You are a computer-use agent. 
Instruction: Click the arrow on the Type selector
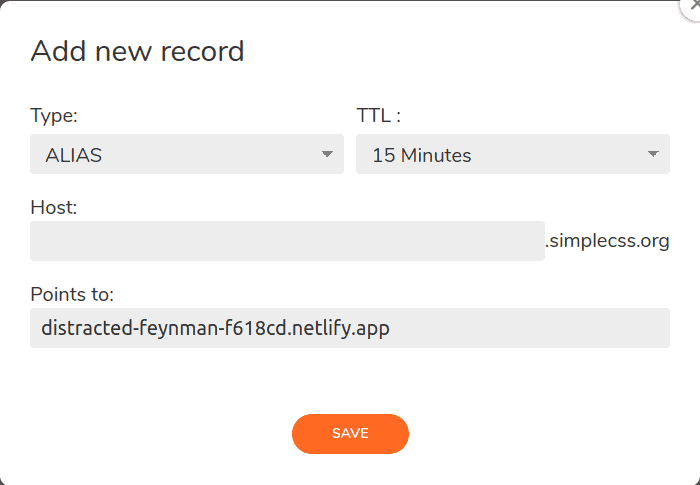pos(327,154)
